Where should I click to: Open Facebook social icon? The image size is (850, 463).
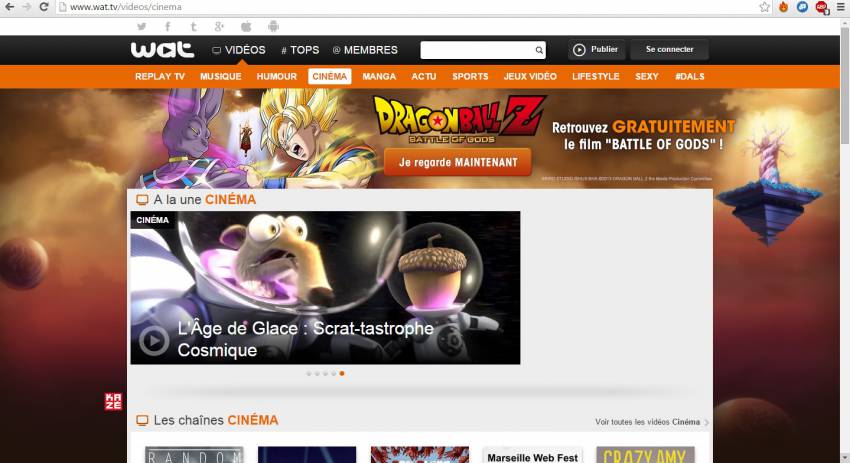(168, 26)
